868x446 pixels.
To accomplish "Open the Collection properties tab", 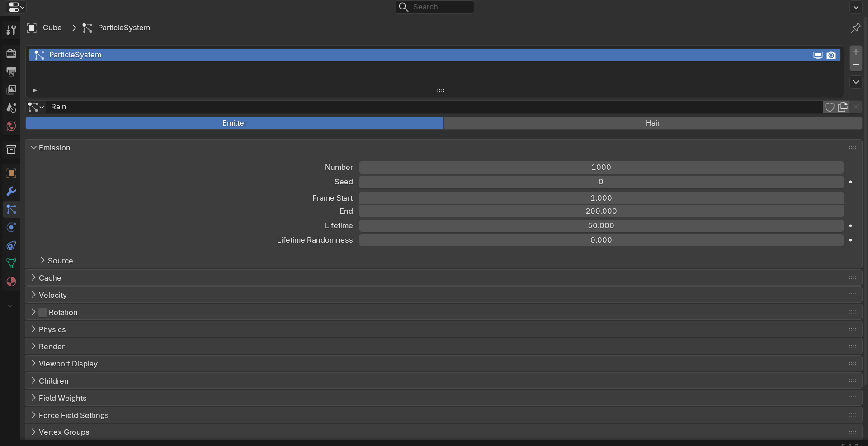I will tap(11, 149).
